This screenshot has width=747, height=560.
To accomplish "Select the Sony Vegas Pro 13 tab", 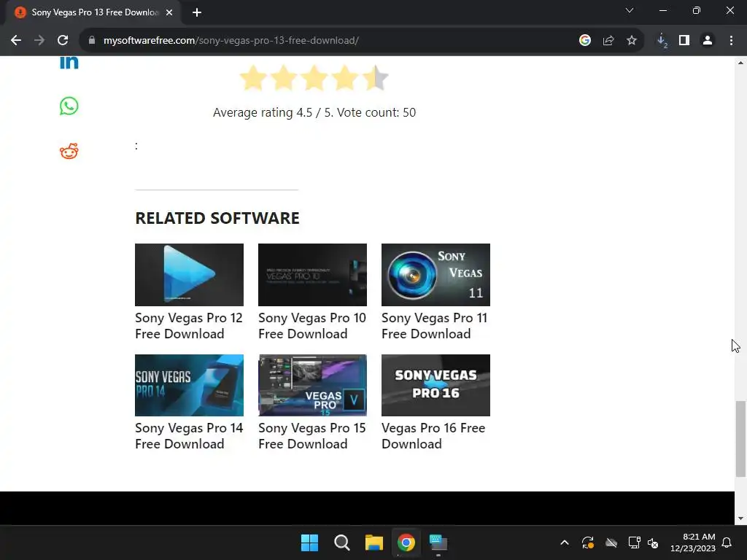I will coord(94,12).
